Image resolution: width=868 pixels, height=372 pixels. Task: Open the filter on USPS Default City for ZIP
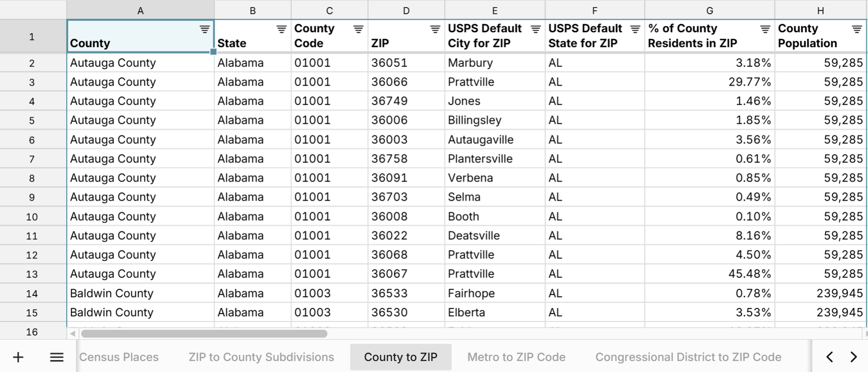535,30
